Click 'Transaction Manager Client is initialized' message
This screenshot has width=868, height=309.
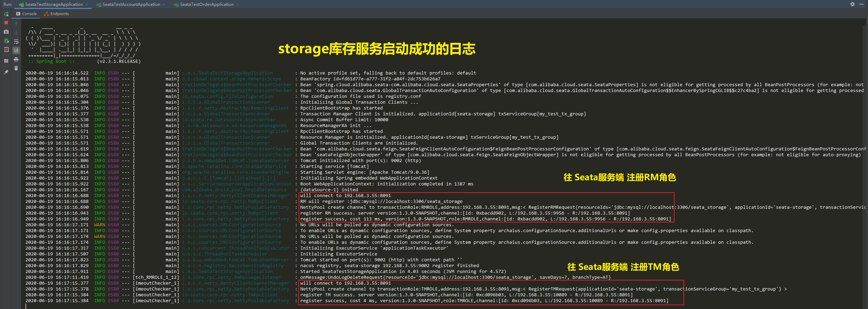[x=443, y=114]
